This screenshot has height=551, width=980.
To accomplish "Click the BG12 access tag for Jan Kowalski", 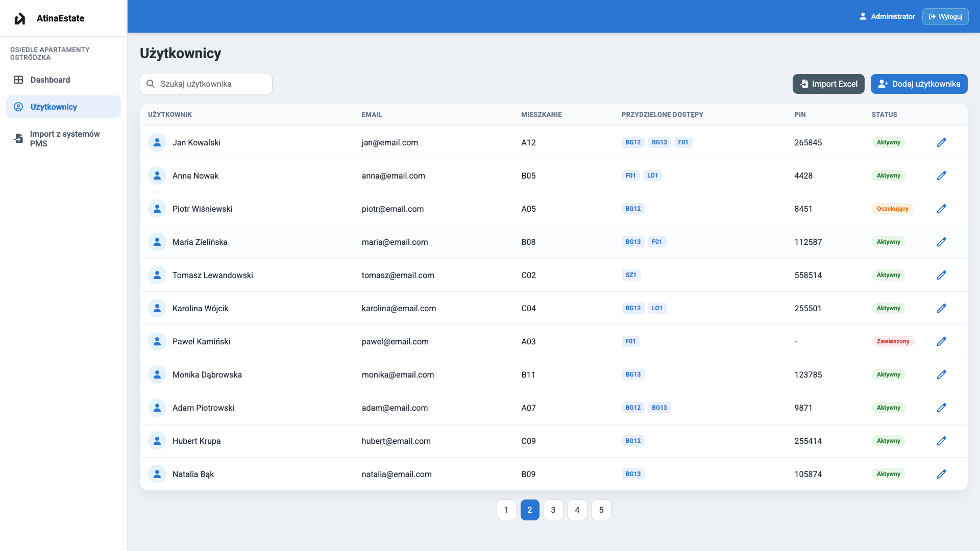I will (633, 142).
